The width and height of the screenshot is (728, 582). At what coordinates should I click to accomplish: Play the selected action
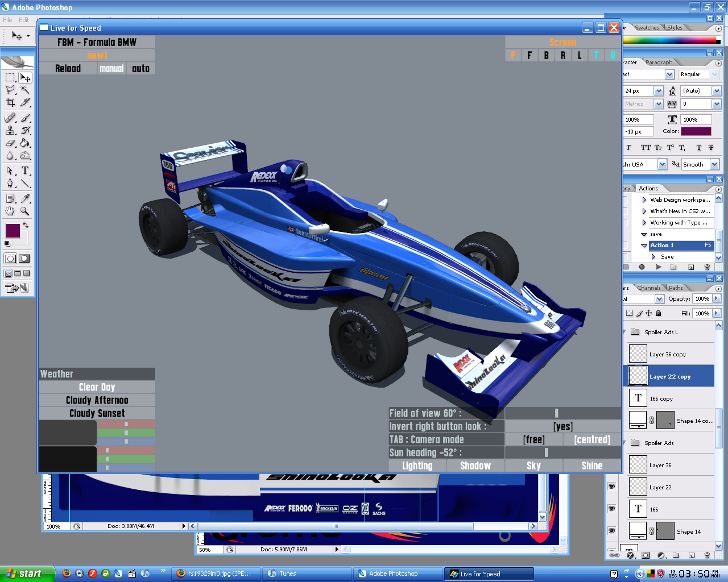[x=658, y=267]
